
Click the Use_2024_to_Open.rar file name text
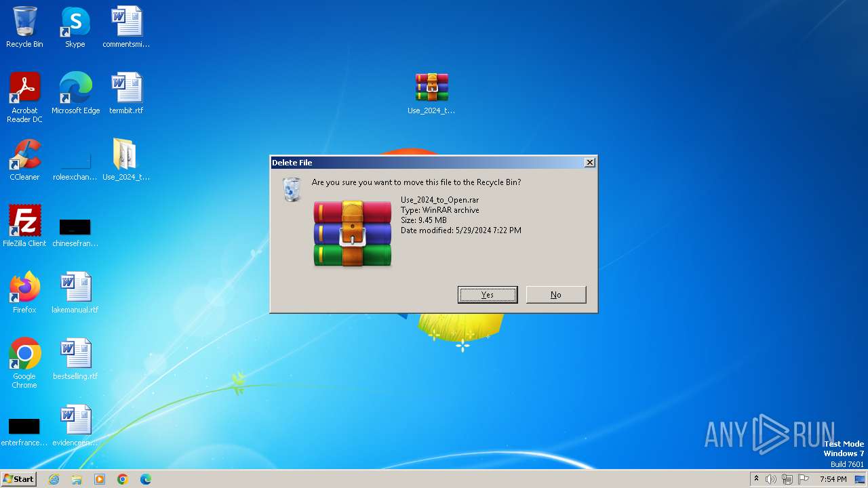tap(439, 200)
